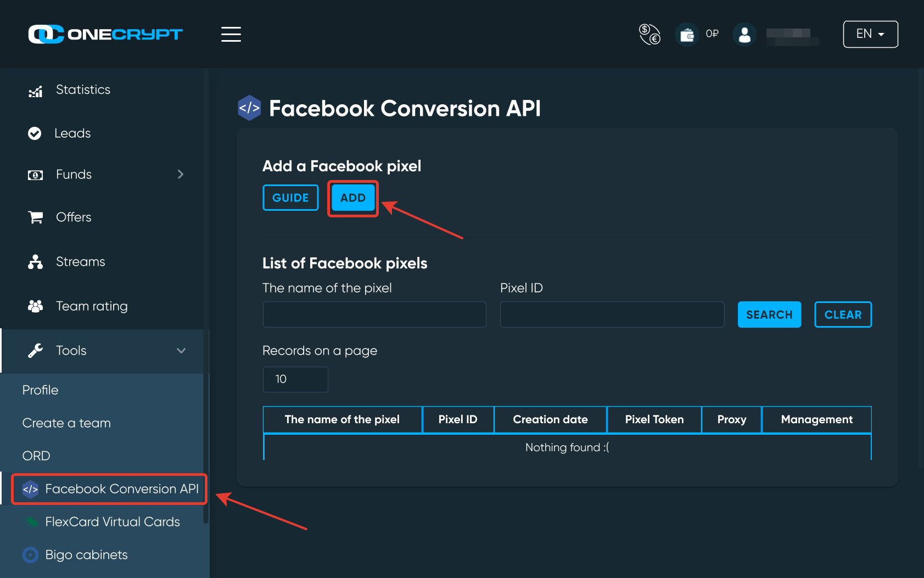Click the 'Nothing found :(' message
This screenshot has height=578, width=924.
point(567,447)
